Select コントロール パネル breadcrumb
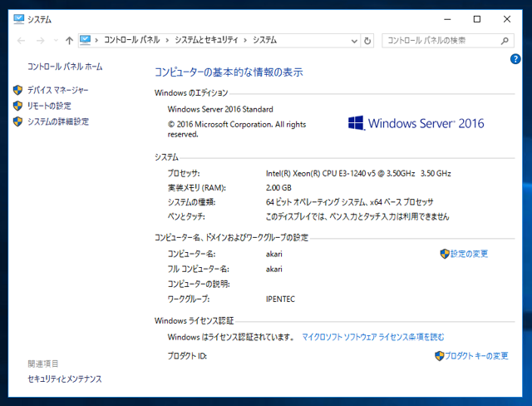The image size is (532, 406). [131, 40]
